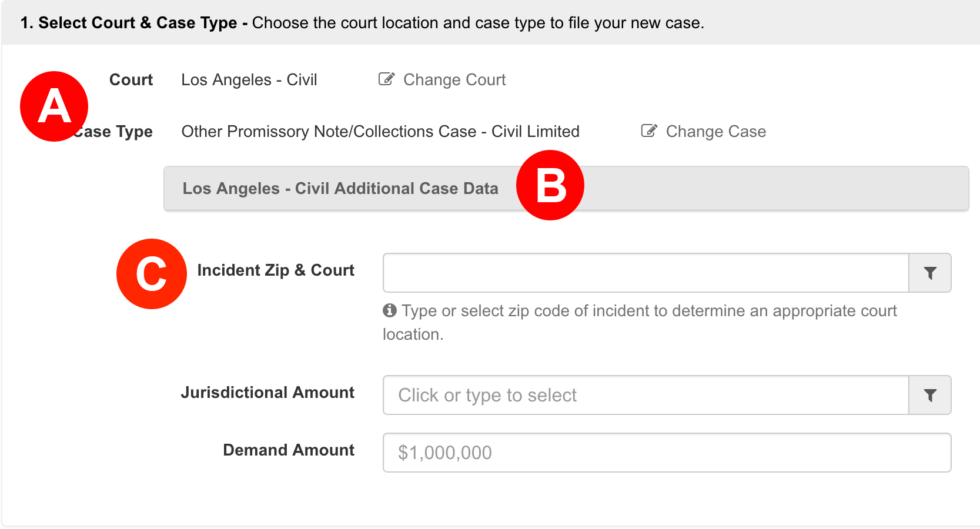Select the 'Los Angeles - Civil' court value text
The width and height of the screenshot is (980, 529).
(x=249, y=80)
